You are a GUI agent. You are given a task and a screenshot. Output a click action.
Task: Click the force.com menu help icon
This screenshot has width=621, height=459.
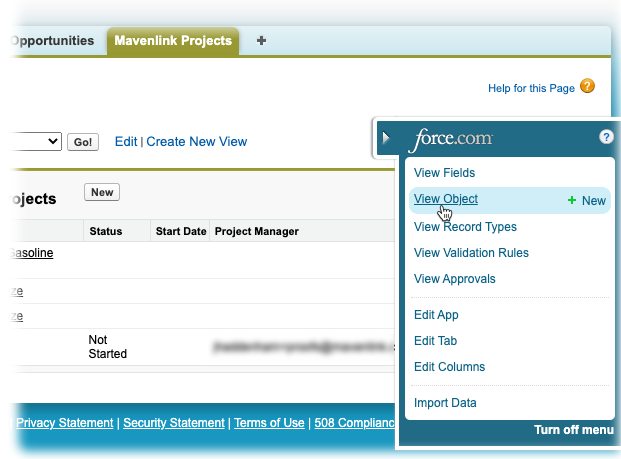(606, 137)
